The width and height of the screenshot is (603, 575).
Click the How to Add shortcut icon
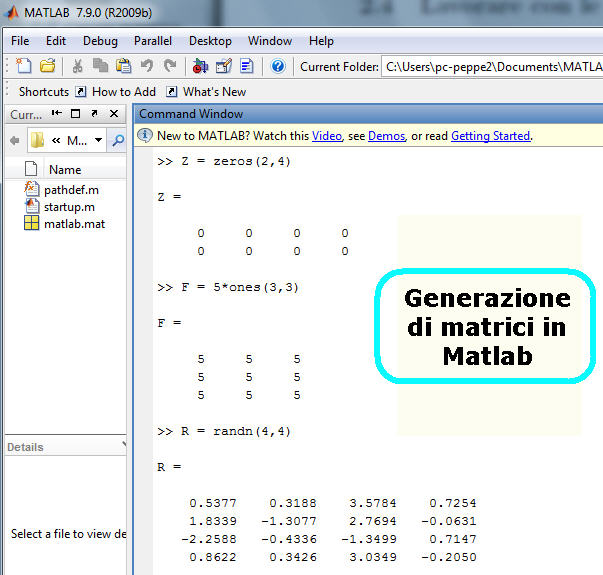[80, 92]
